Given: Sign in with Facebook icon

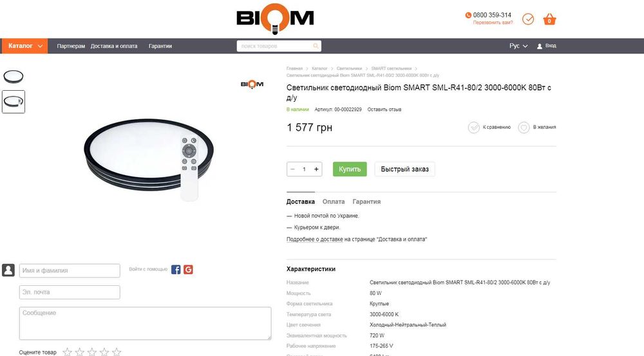Looking at the screenshot, I should 176,269.
